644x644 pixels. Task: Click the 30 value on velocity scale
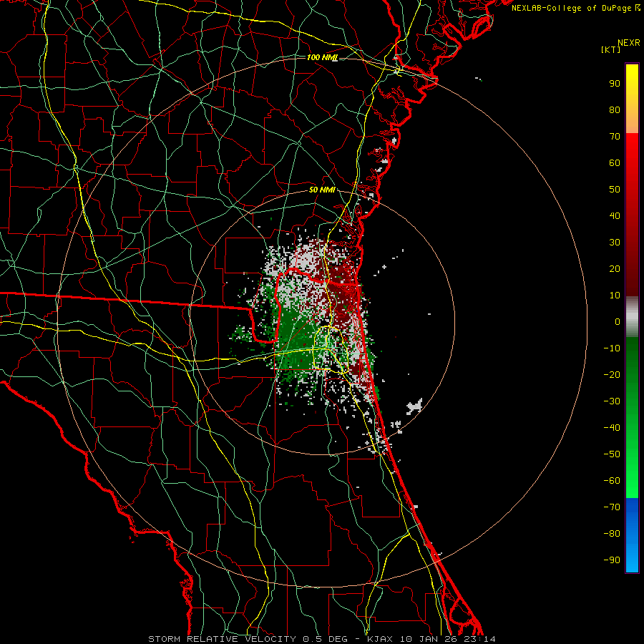click(x=615, y=243)
